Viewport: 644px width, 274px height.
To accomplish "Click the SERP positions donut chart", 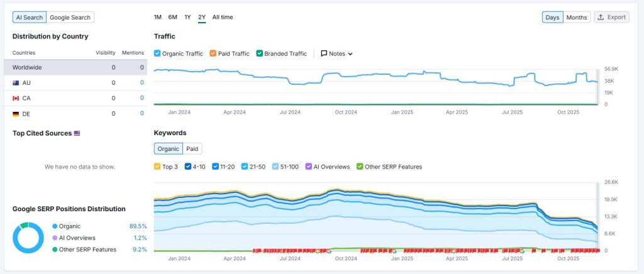I will [x=28, y=238].
